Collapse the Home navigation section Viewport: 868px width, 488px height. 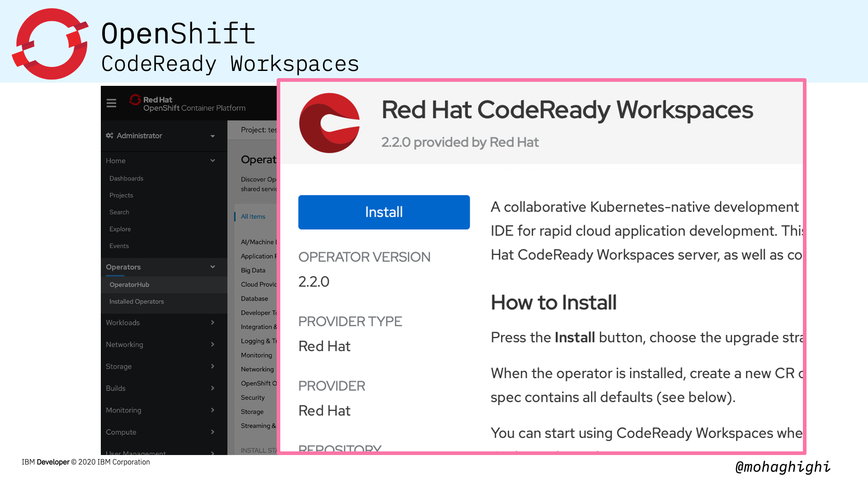(x=164, y=161)
